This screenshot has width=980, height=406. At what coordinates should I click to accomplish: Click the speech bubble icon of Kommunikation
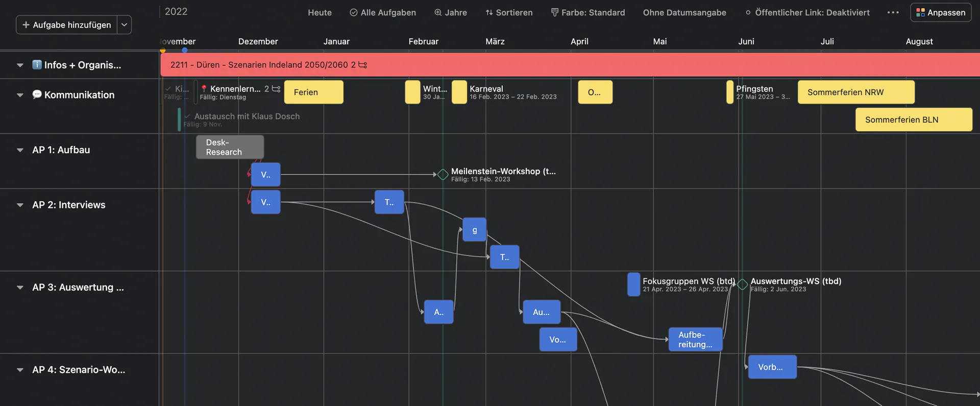pos(37,94)
